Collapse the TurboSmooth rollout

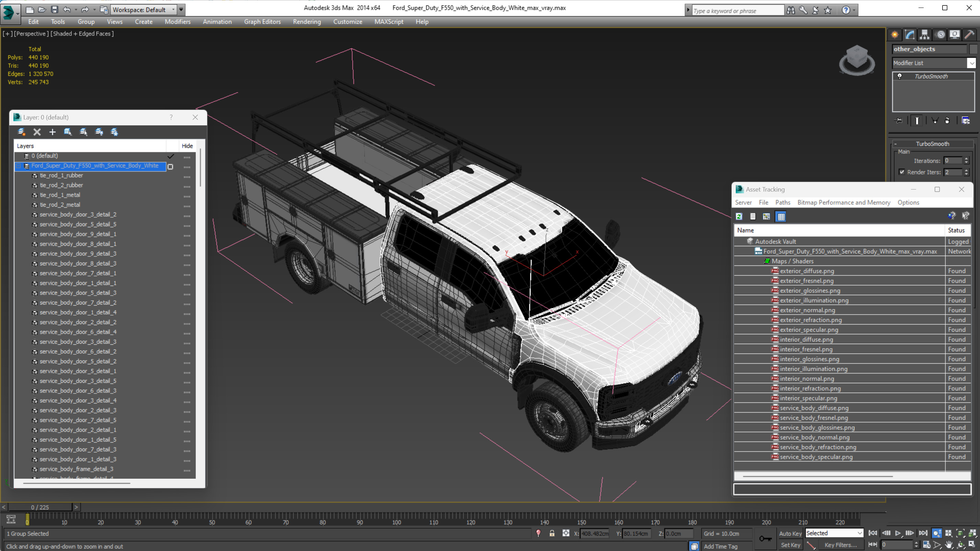tap(895, 144)
